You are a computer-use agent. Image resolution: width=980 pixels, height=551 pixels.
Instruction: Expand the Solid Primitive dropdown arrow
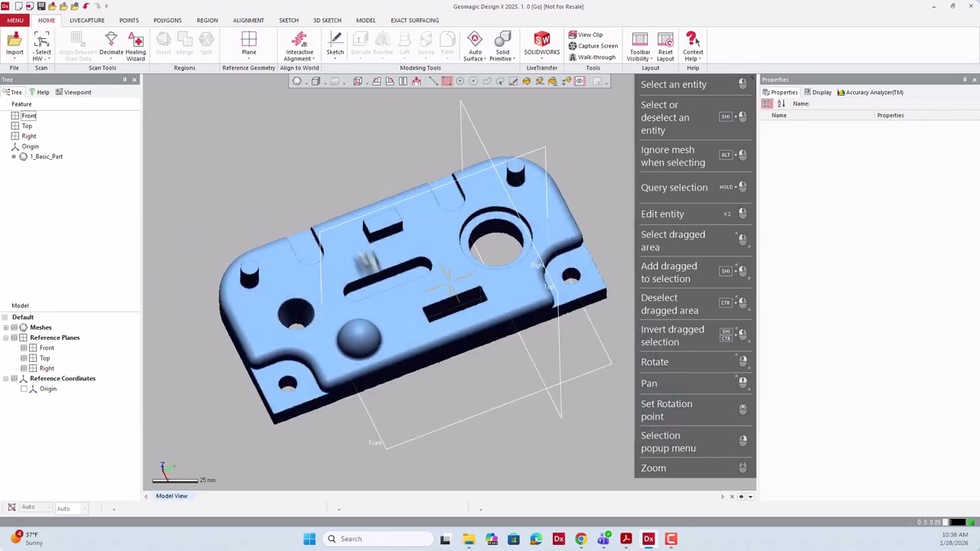[x=513, y=59]
